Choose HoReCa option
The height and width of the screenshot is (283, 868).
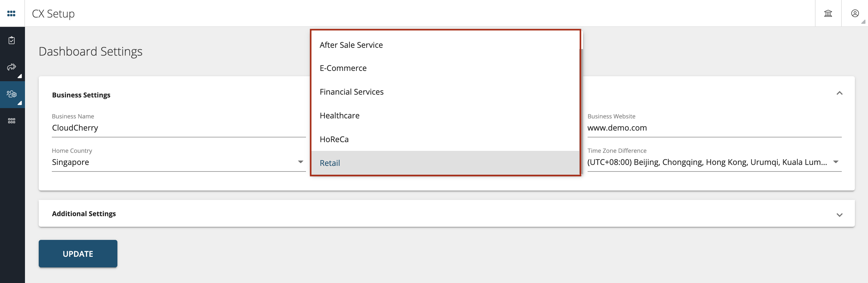click(445, 139)
